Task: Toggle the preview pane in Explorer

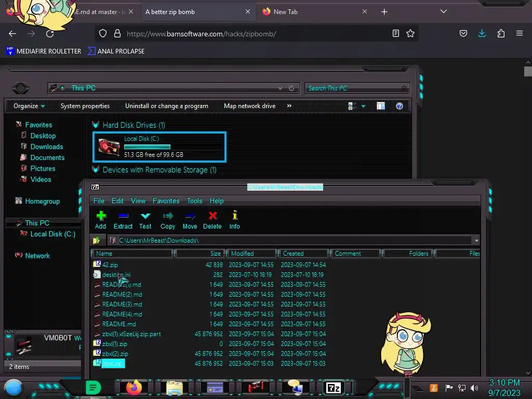Action: tap(381, 106)
